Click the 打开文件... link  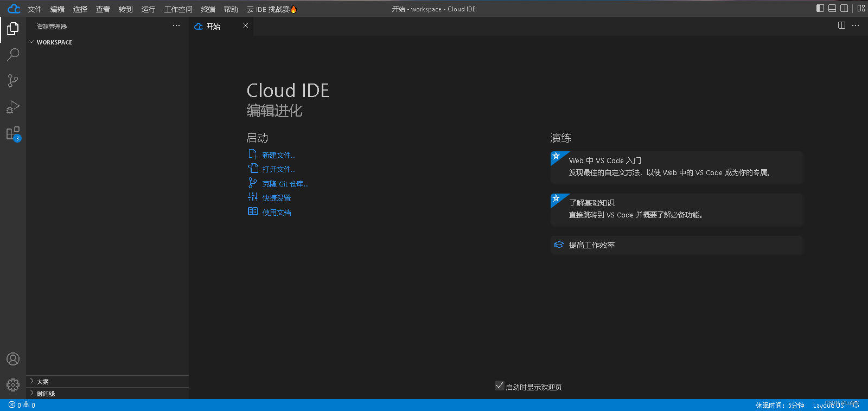point(279,169)
